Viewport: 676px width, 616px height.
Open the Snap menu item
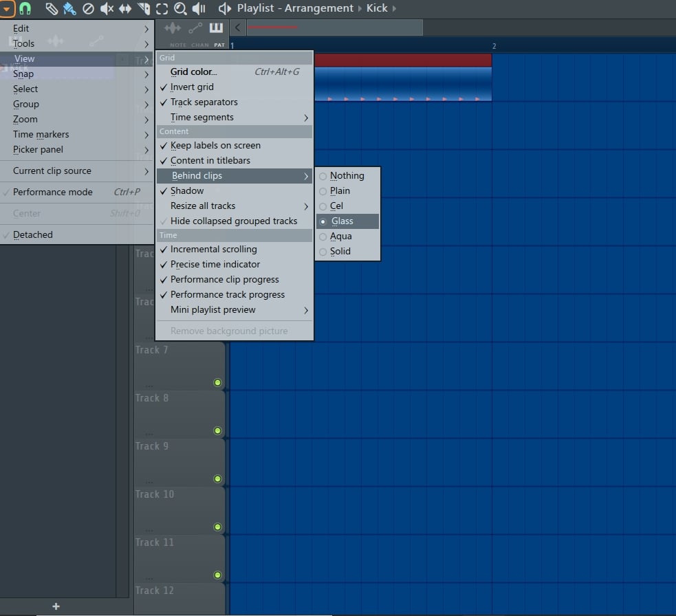pos(23,74)
